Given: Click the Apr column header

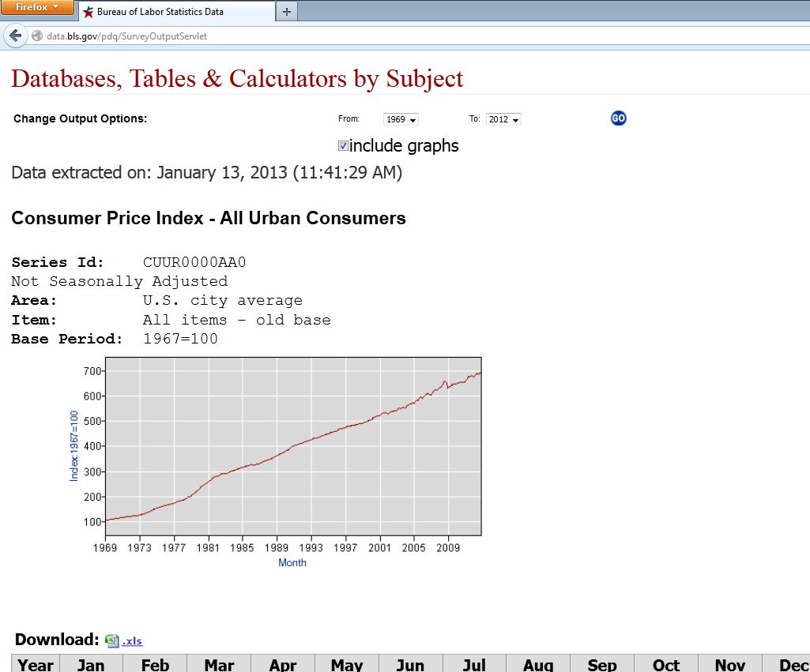Looking at the screenshot, I should [x=283, y=664].
